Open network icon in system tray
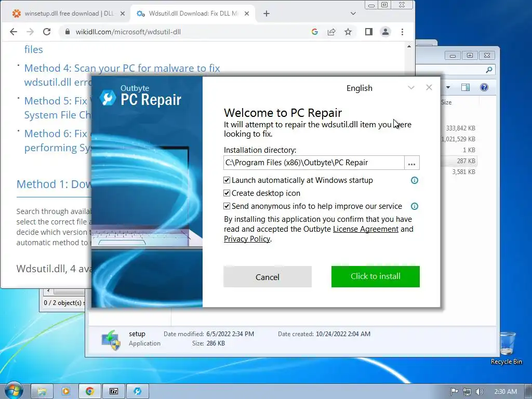 [467, 392]
